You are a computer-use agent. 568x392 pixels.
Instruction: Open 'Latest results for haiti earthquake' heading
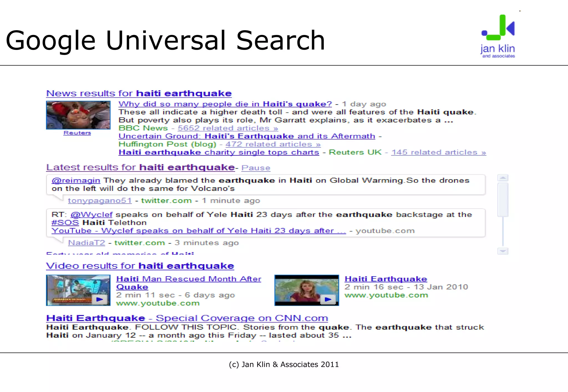141,167
